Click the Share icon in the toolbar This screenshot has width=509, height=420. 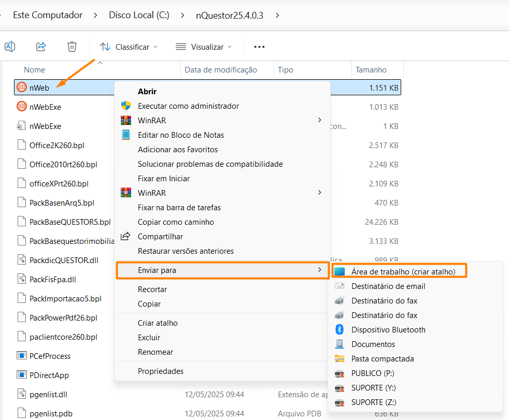(x=41, y=47)
